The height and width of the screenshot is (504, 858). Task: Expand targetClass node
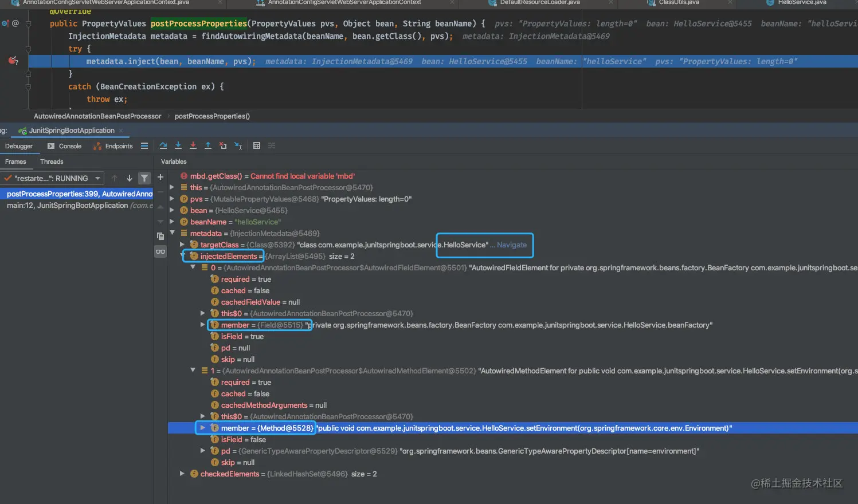[x=182, y=245]
